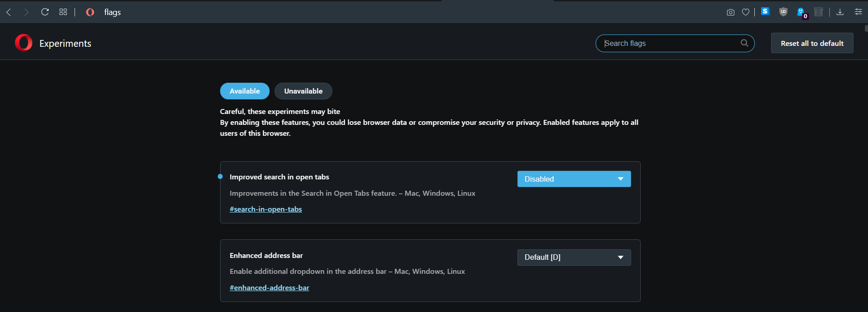Click the Improved search in open tabs title
This screenshot has width=868, height=312.
[x=279, y=177]
